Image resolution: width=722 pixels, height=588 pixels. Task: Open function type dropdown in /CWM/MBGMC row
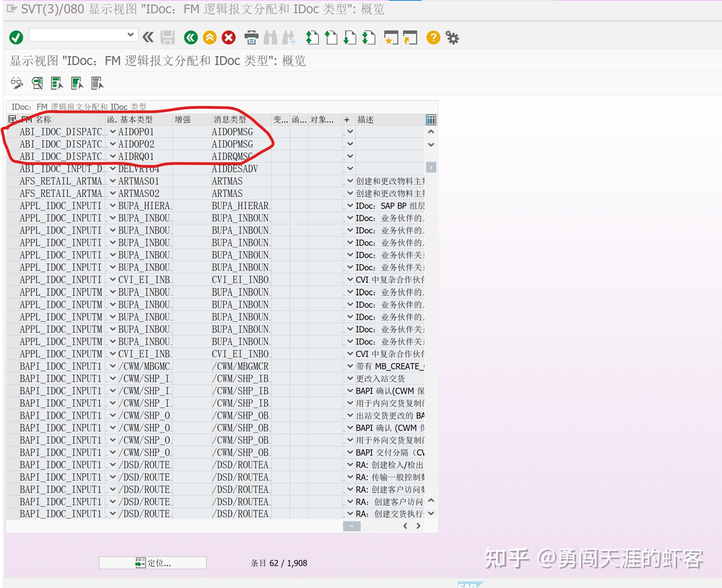coord(113,366)
